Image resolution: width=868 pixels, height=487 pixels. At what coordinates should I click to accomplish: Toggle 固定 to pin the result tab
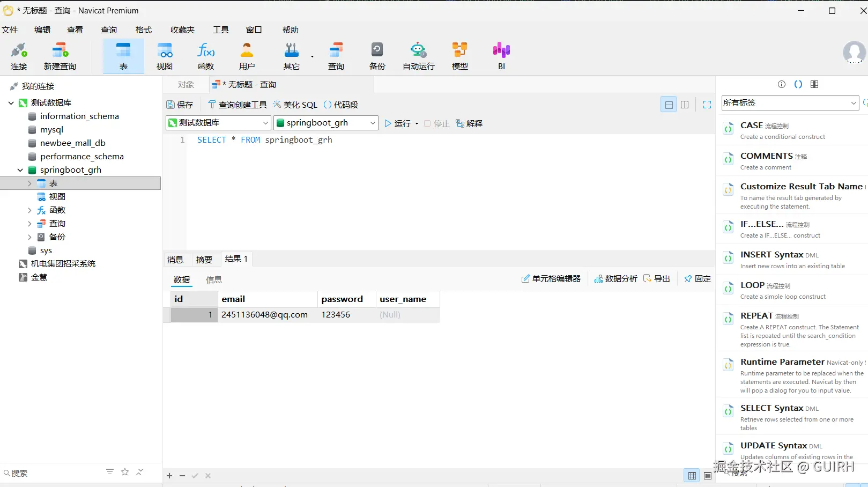tap(698, 279)
